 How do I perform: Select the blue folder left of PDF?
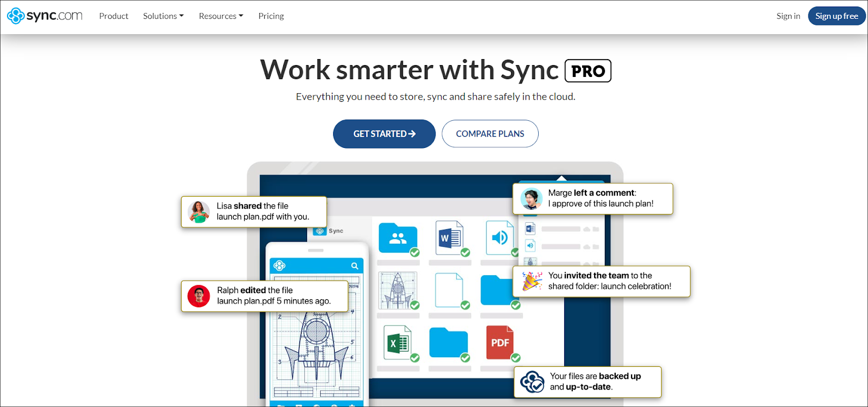tap(449, 343)
